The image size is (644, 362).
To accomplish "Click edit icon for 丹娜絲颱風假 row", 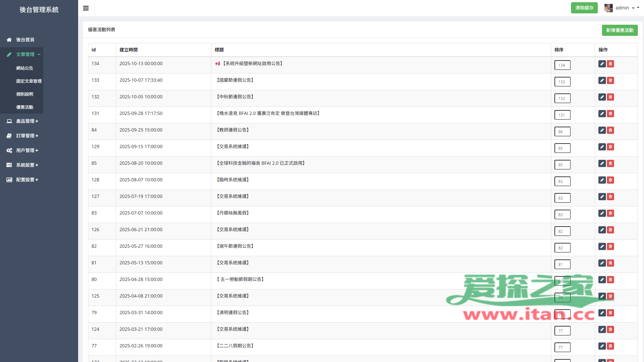I will click(602, 213).
